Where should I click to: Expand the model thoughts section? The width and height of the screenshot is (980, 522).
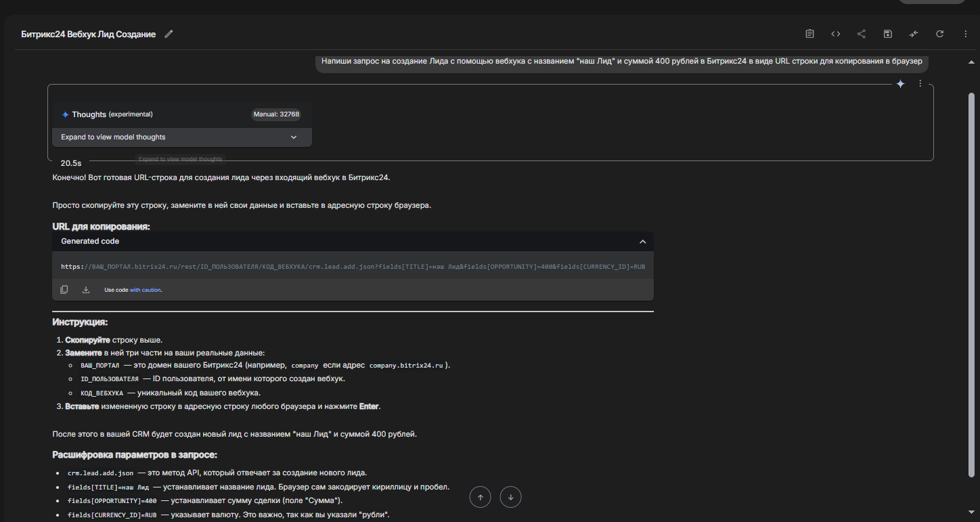click(x=182, y=137)
